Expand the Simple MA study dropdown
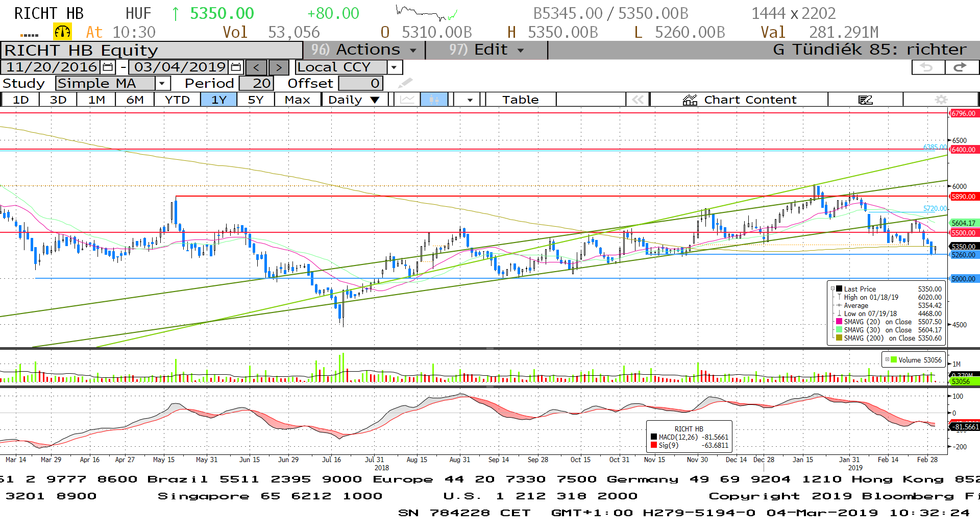Image resolution: width=980 pixels, height=531 pixels. (162, 83)
